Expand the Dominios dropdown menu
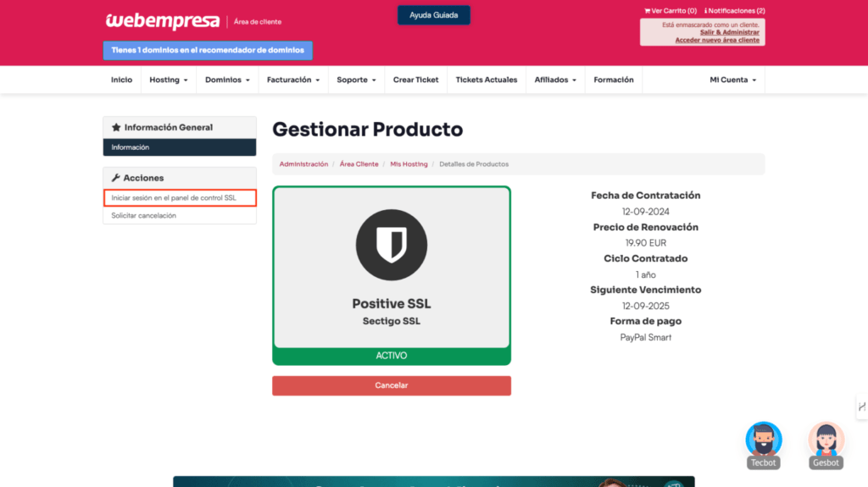This screenshot has width=868, height=487. (227, 80)
